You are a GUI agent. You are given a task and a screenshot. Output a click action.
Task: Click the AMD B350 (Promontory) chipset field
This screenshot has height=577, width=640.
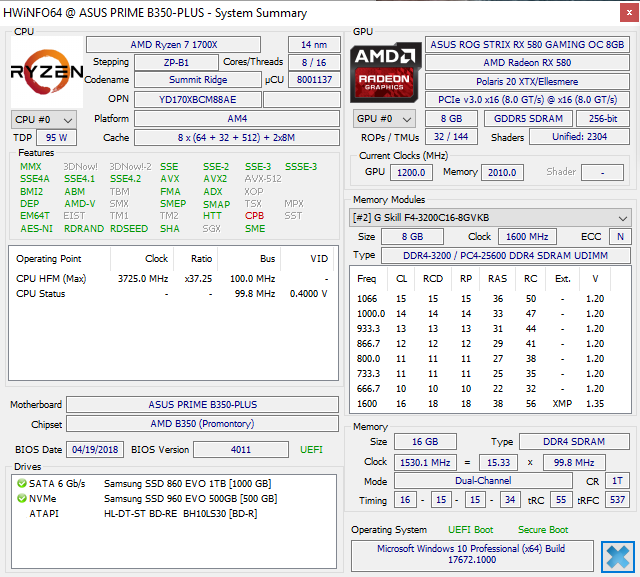point(202,424)
